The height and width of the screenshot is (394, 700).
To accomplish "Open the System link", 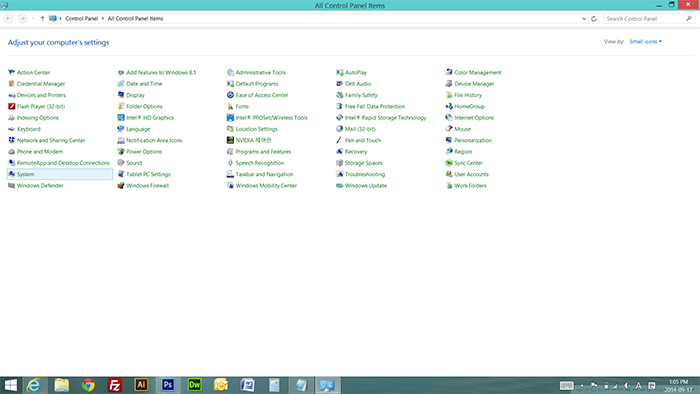I will coord(25,174).
